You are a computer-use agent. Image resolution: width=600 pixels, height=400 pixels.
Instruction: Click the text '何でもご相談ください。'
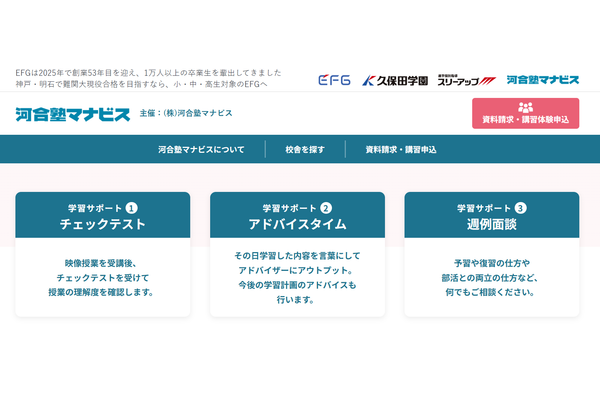point(490,292)
